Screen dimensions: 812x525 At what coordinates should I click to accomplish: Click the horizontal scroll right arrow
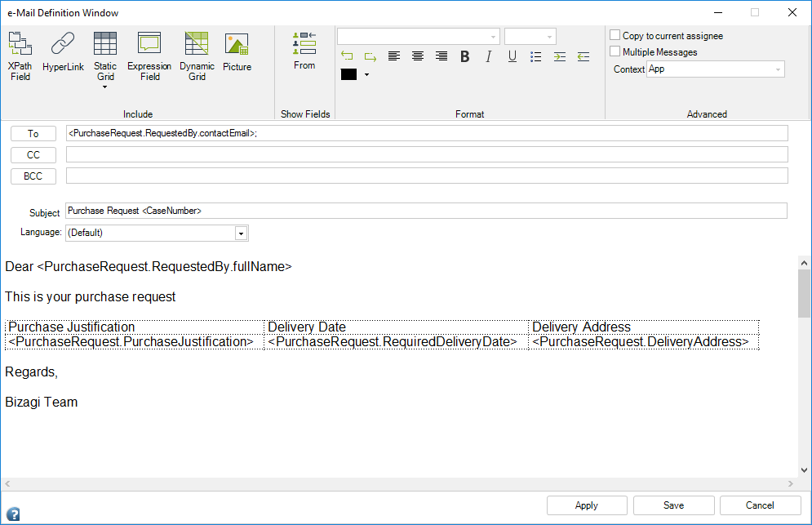791,483
